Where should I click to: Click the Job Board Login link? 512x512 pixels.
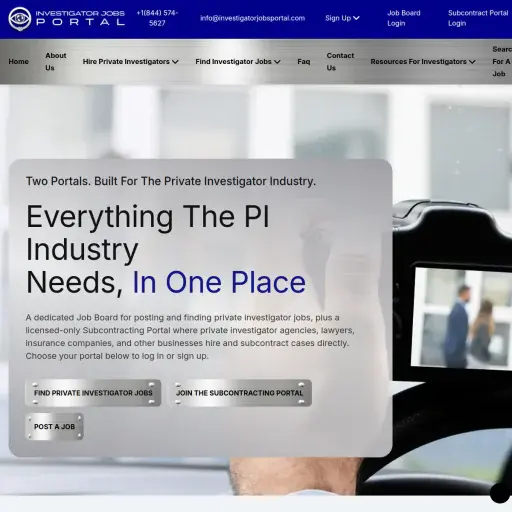click(404, 18)
